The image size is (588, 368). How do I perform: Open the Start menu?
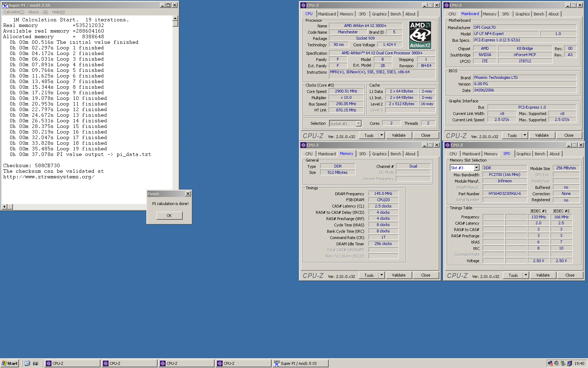pos(10,363)
